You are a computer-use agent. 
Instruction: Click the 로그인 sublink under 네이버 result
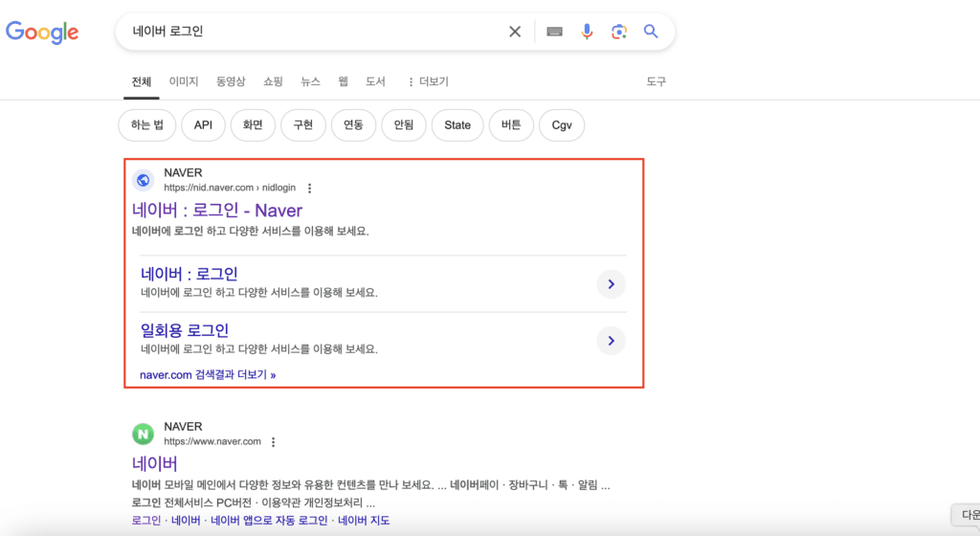(x=146, y=521)
